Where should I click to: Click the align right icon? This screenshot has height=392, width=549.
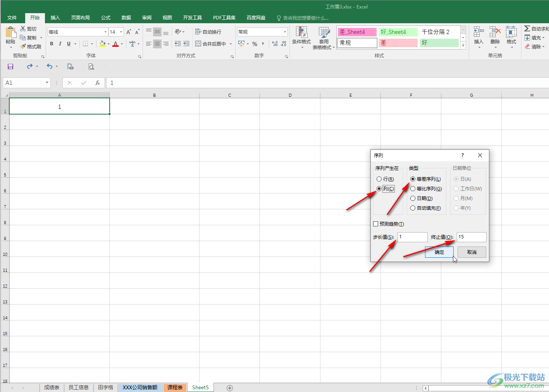[x=166, y=44]
